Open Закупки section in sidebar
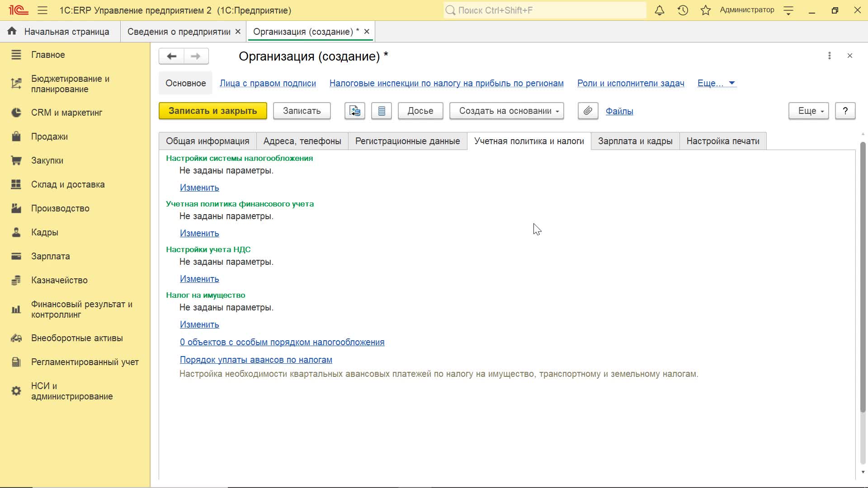868x488 pixels. click(75, 160)
